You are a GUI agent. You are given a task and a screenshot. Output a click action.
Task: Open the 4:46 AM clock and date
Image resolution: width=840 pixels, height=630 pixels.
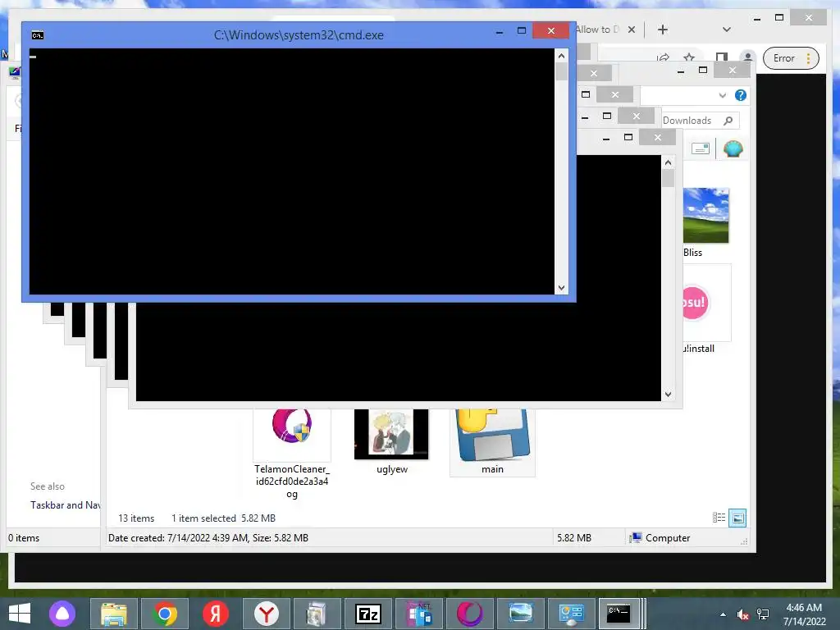coord(804,614)
